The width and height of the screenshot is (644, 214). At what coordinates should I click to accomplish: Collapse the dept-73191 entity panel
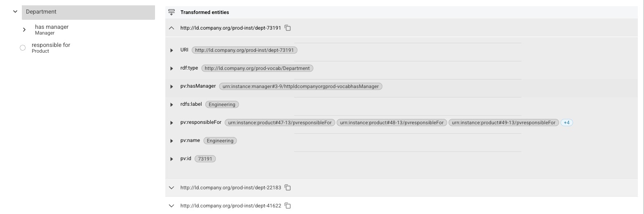click(172, 28)
